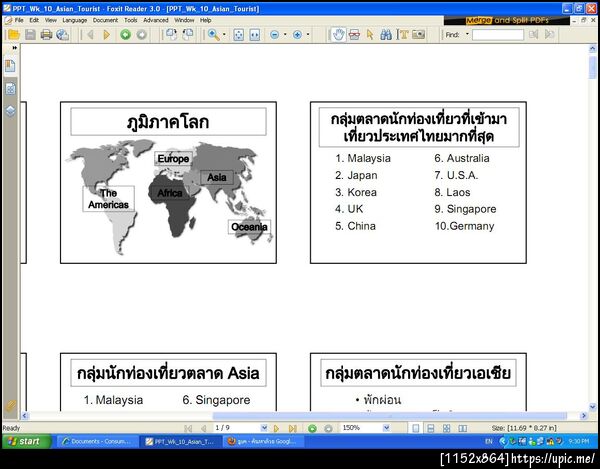Click the vertical scrollbar thumb

point(592,67)
